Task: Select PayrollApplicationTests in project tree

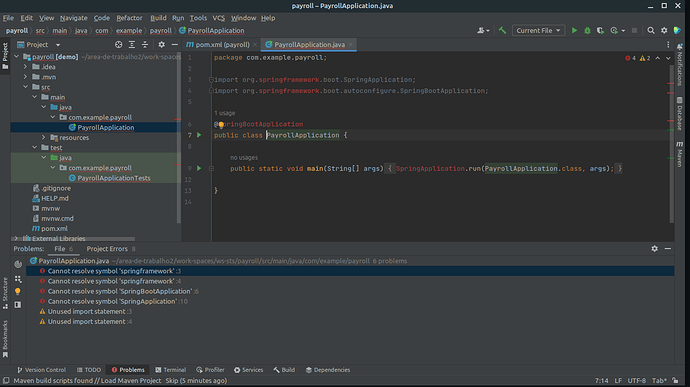Action: 114,178
